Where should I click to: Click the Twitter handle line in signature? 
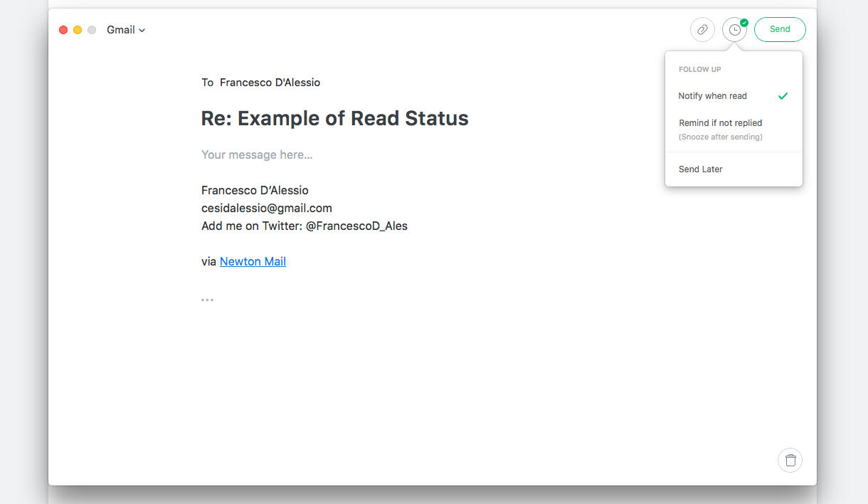[x=305, y=226]
